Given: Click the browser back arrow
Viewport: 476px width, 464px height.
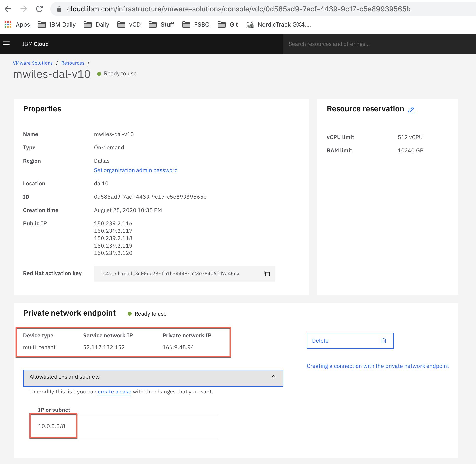Looking at the screenshot, I should pyautogui.click(x=8, y=9).
